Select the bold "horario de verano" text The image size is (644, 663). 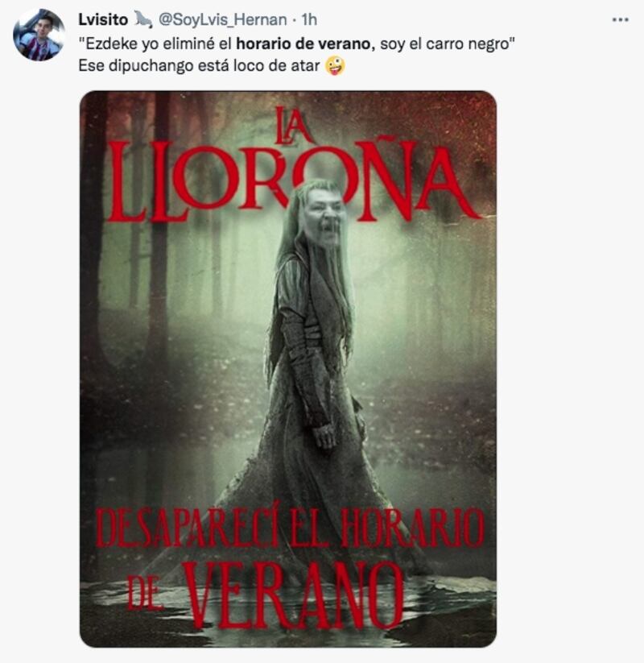coord(303,44)
